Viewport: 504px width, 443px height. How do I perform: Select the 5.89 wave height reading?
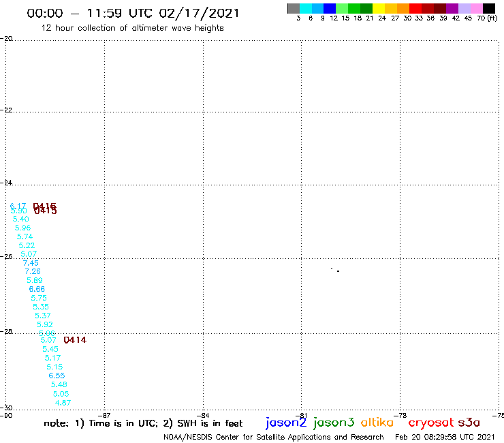click(x=34, y=280)
